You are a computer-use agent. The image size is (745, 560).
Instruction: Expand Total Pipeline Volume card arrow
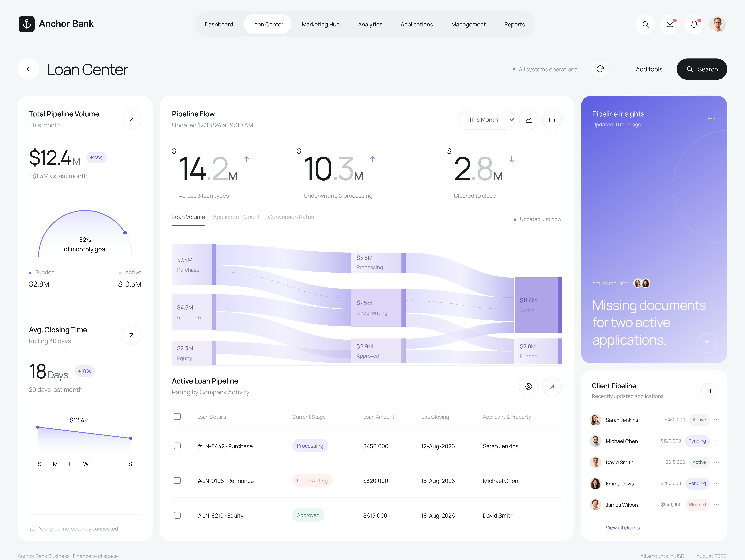pos(131,120)
